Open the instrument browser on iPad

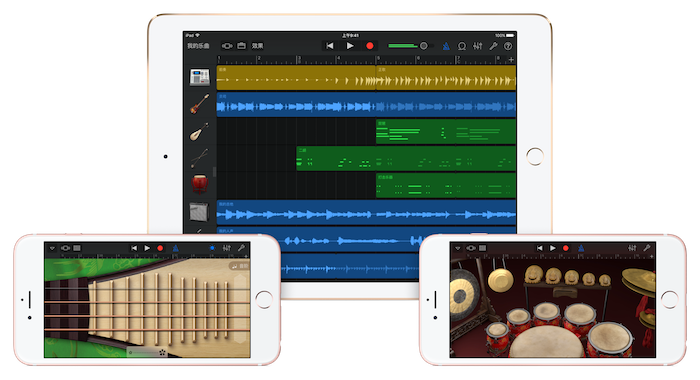pyautogui.click(x=227, y=46)
